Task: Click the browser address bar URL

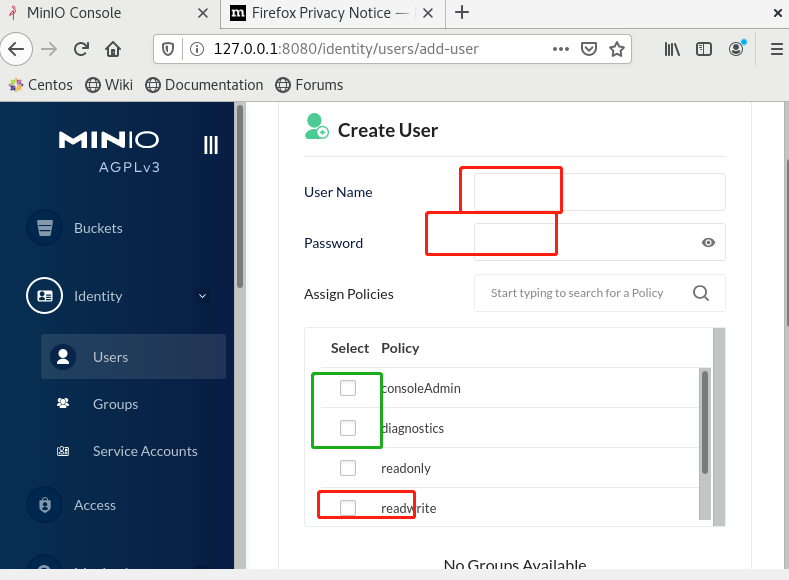Action: (x=346, y=49)
